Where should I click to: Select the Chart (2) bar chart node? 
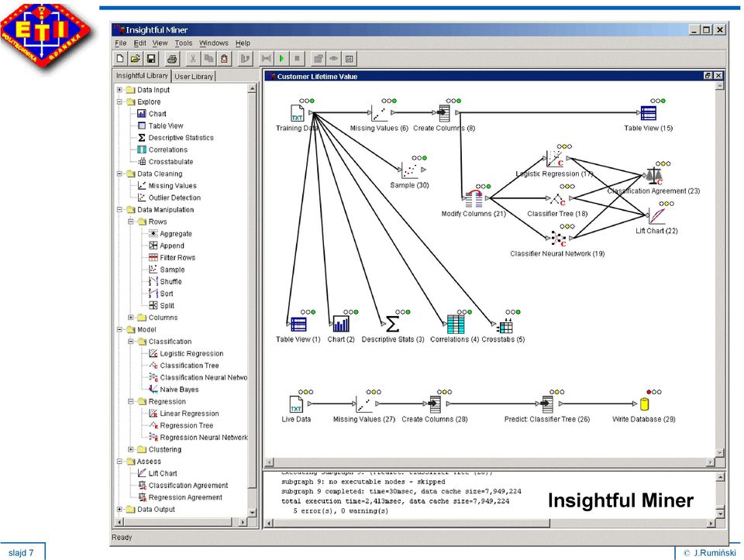pos(341,324)
